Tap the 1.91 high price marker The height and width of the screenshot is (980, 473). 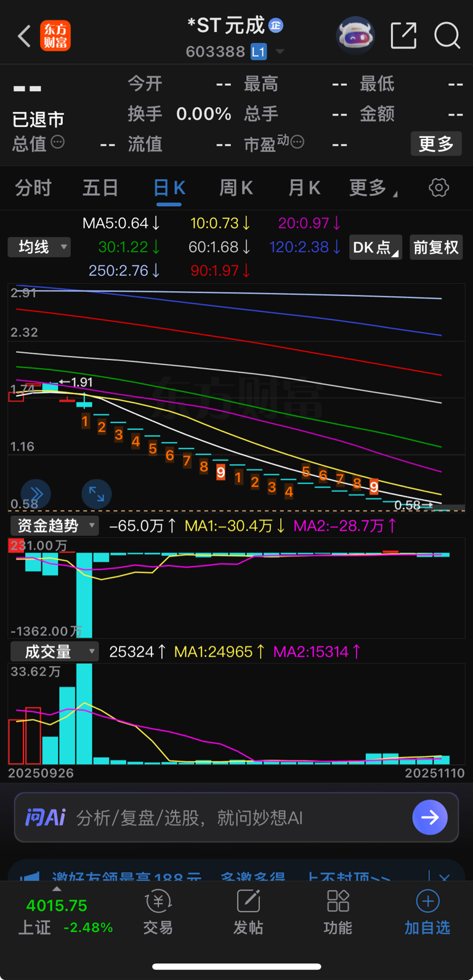[76, 382]
